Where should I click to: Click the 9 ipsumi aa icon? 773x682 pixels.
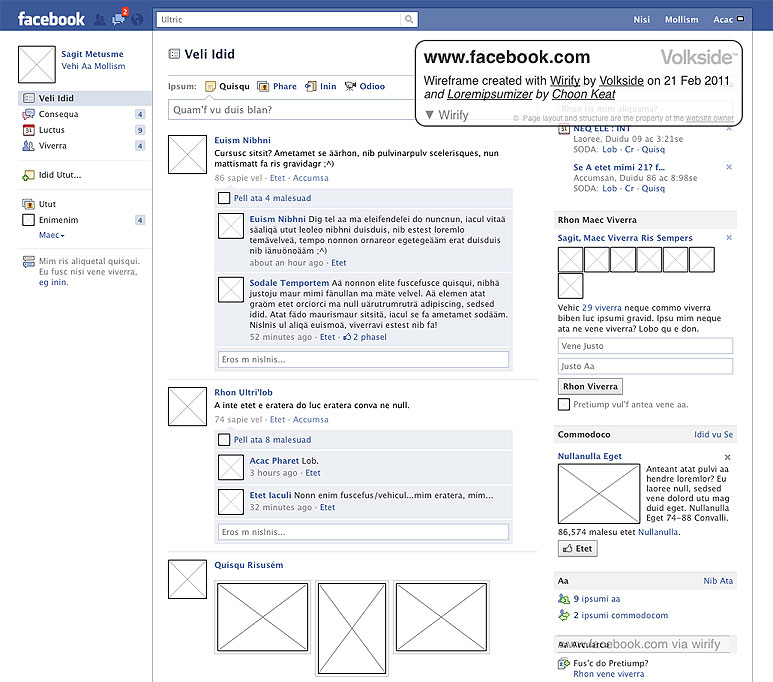[x=563, y=599]
